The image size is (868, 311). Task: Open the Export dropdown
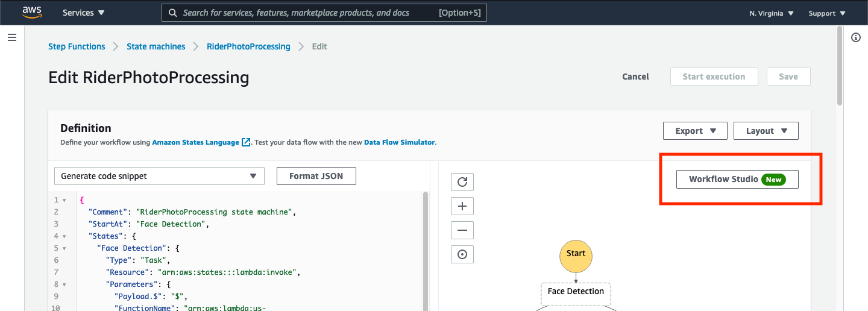point(695,131)
